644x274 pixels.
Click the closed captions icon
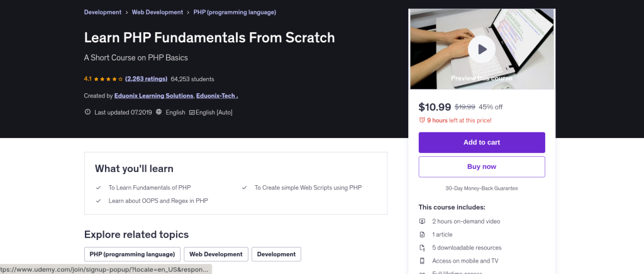192,112
